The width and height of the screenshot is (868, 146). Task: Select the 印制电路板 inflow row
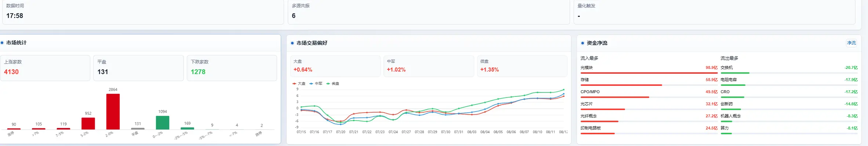coord(649,130)
